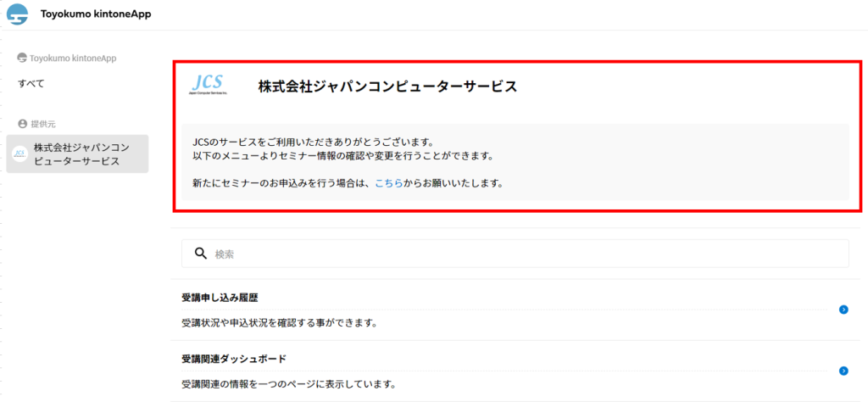The image size is (868, 402).
Task: Click the small cloud icon beside sidebar Toyokumo kintoneApp
Action: 22,58
